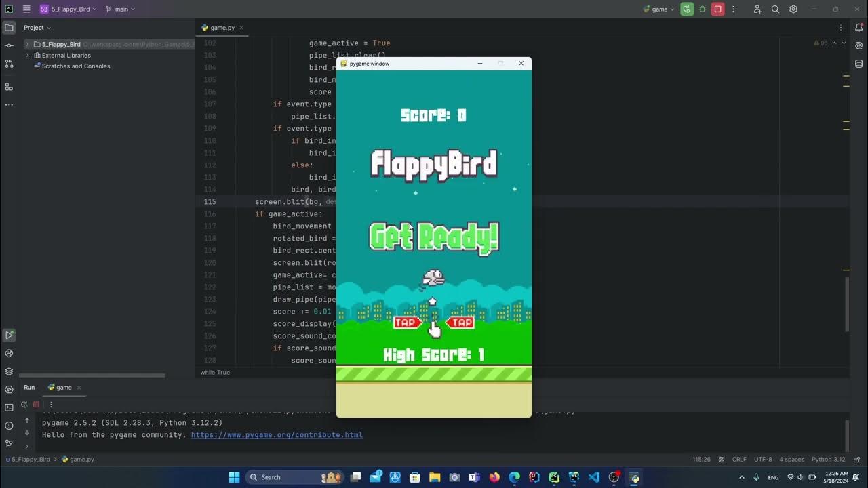Click the 96 warnings inspection indicator
Viewport: 868px width, 488px height.
coord(821,43)
